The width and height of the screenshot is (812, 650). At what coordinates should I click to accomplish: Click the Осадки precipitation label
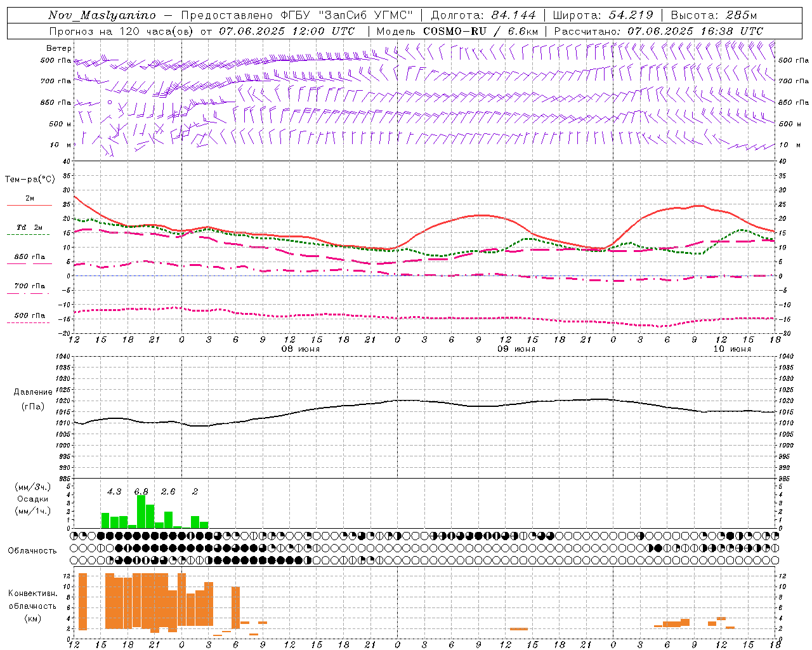click(x=32, y=499)
